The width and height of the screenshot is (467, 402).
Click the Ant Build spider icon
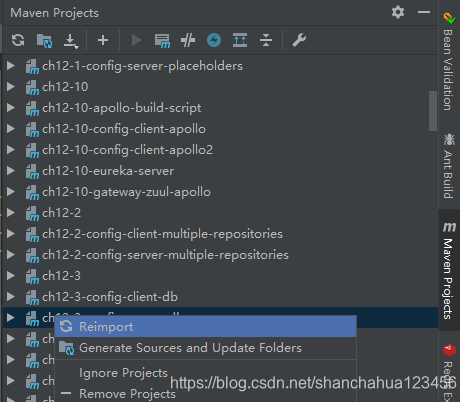[x=449, y=139]
